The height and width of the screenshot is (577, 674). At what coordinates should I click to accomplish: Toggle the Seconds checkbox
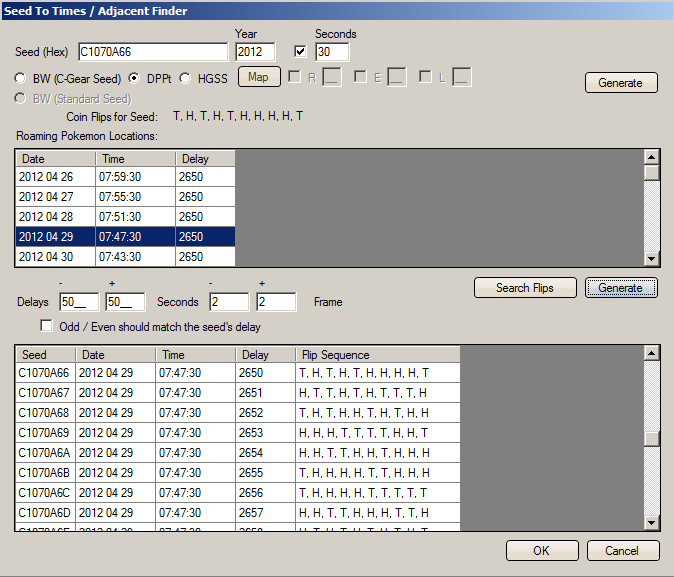click(x=300, y=52)
